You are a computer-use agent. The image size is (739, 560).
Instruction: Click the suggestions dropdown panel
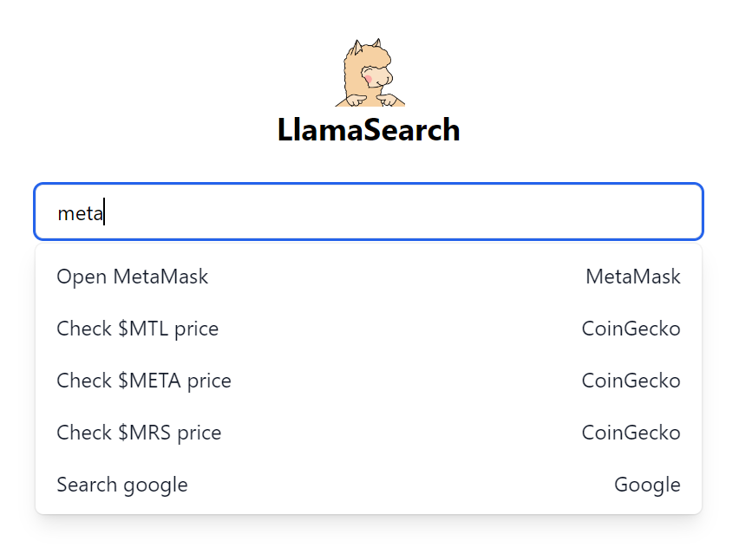pyautogui.click(x=368, y=381)
